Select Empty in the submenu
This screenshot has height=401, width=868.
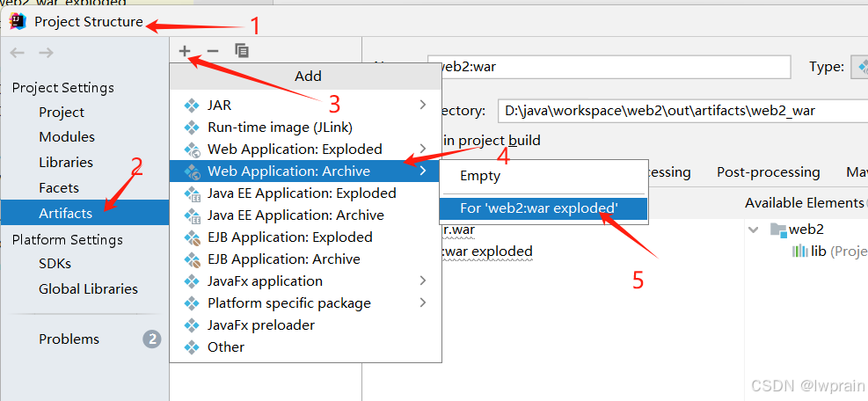pos(543,176)
